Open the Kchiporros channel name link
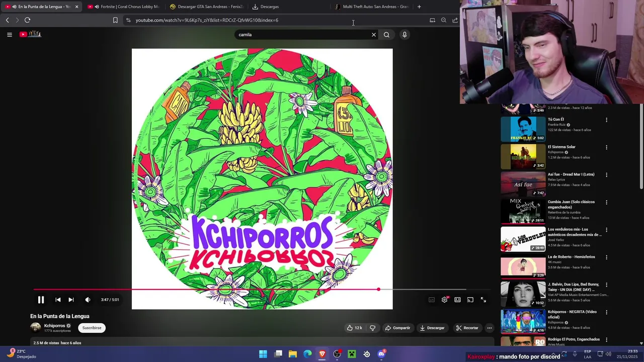The height and width of the screenshot is (362, 644). (54, 326)
